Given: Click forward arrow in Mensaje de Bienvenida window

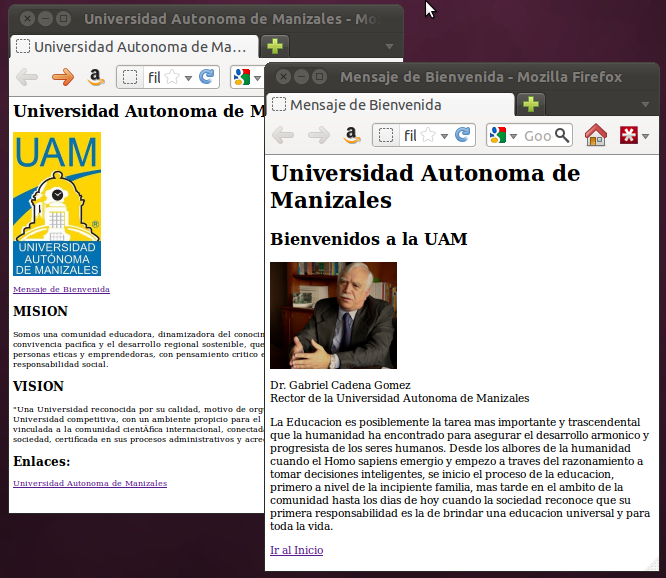Looking at the screenshot, I should pyautogui.click(x=319, y=135).
